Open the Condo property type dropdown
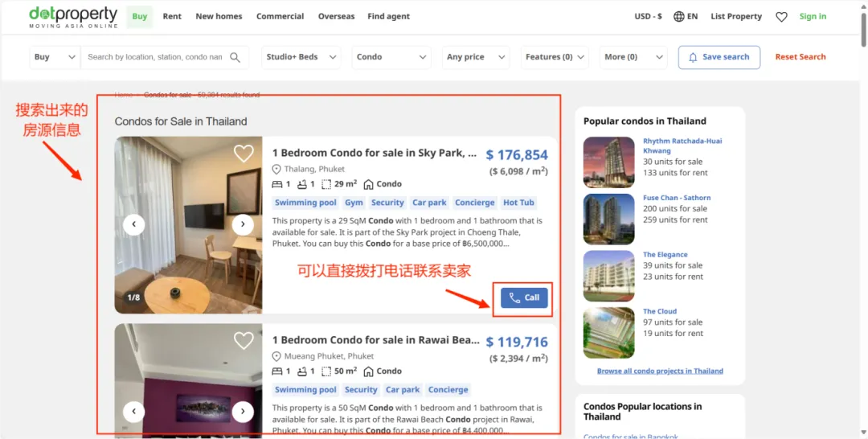This screenshot has height=439, width=868. click(x=391, y=57)
